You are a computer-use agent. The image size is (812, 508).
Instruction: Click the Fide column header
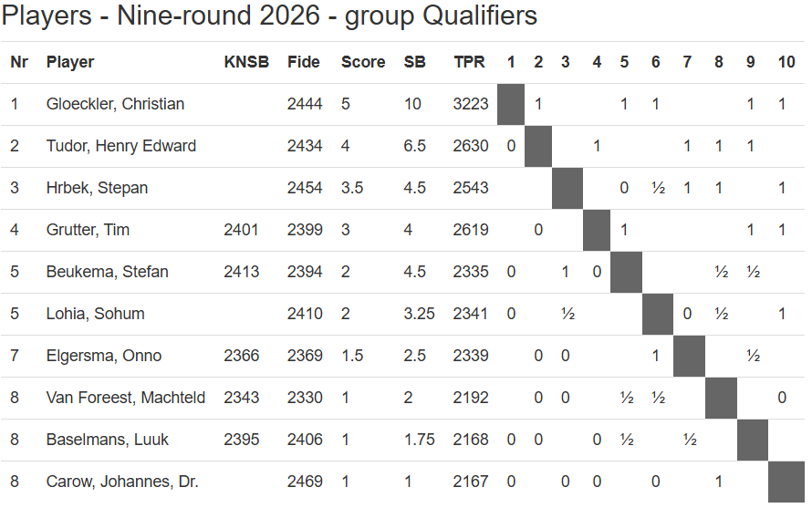pyautogui.click(x=304, y=62)
